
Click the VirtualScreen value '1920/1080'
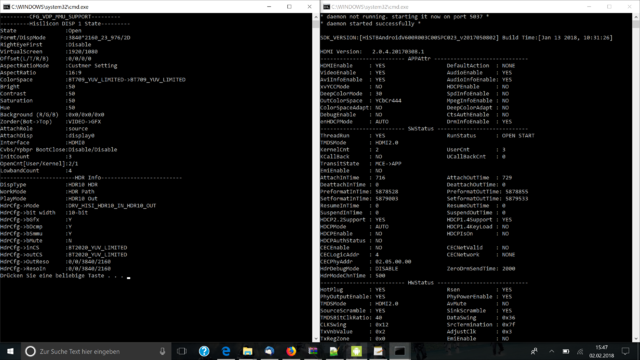[83, 52]
